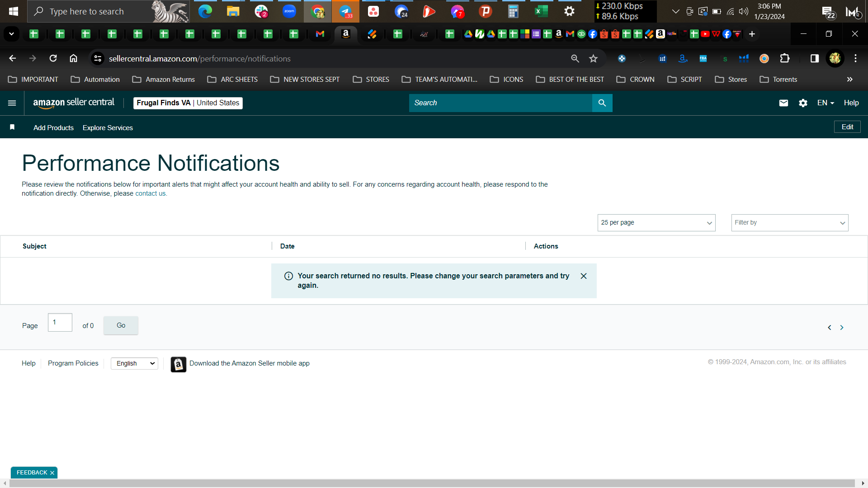This screenshot has height=488, width=868.
Task: Click the Edit button
Action: 847,127
